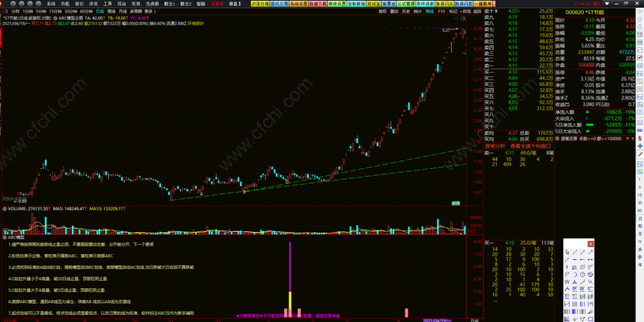
Task: Open 逐笔分析 link
Action: coord(495,146)
